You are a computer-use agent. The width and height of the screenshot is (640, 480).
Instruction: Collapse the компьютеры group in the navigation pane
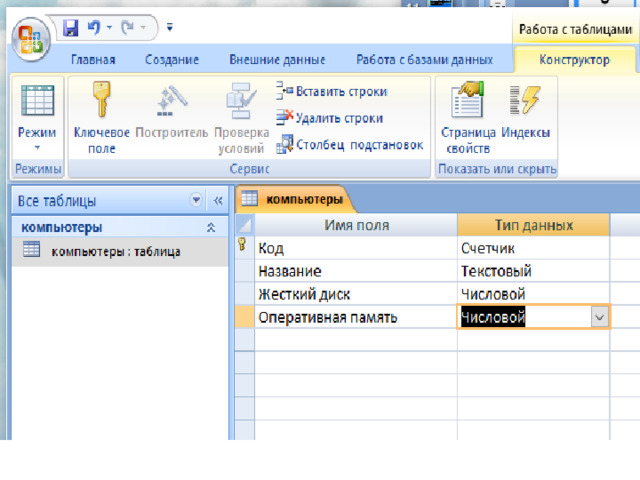(211, 227)
